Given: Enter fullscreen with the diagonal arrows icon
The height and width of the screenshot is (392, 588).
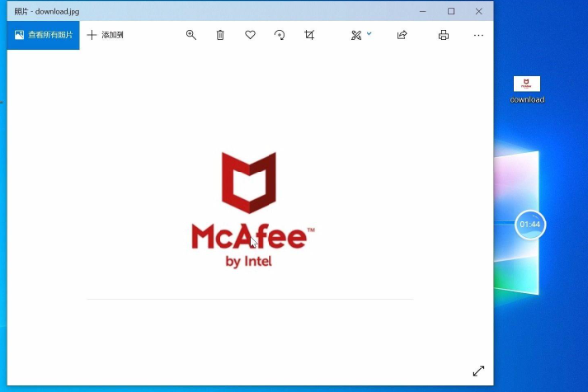Looking at the screenshot, I should tap(478, 371).
